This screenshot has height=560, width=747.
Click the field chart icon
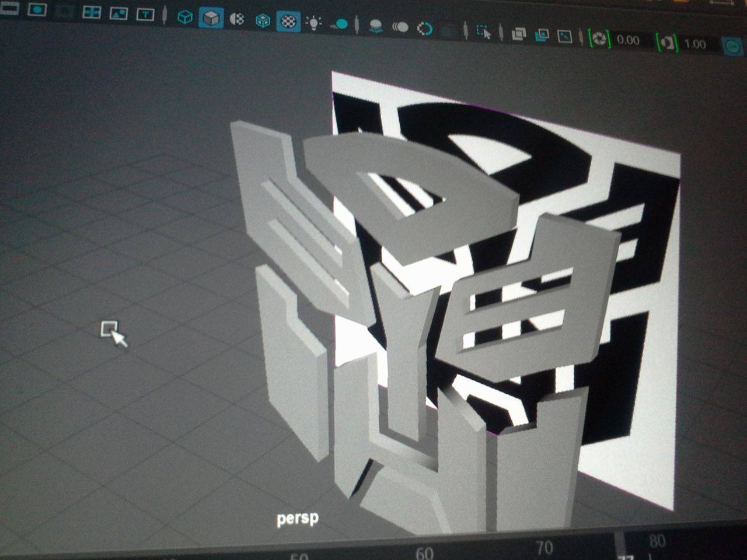point(91,12)
